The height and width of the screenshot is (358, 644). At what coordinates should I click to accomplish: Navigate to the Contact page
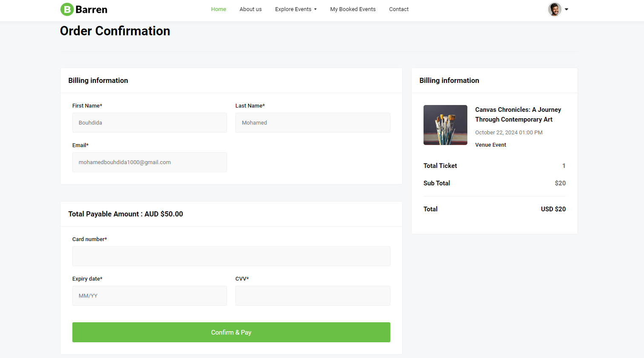pyautogui.click(x=398, y=9)
